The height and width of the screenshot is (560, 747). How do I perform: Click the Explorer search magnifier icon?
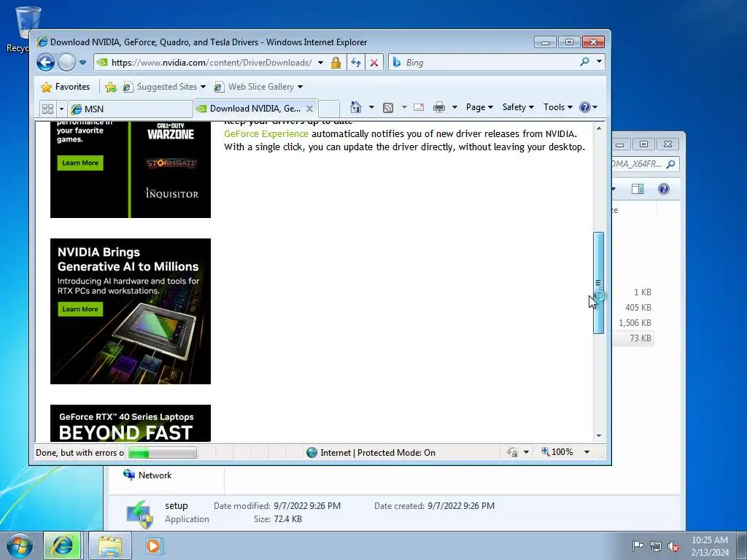coord(671,164)
